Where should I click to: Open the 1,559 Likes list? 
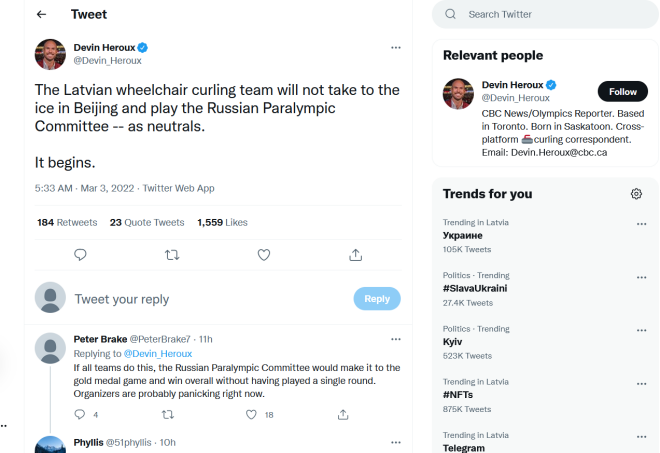(222, 222)
